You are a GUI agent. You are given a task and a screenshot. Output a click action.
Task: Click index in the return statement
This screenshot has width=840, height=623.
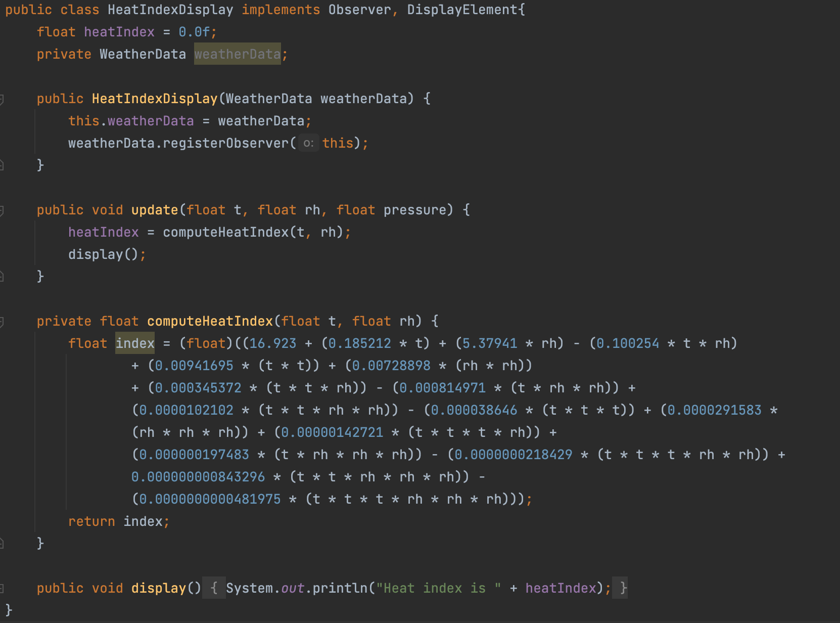point(143,521)
